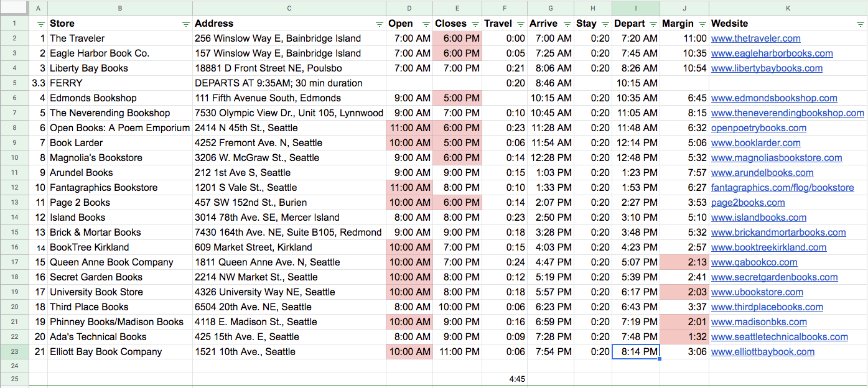This screenshot has height=388, width=868.
Task: Open filter dropdown for Open column
Action: [x=426, y=24]
